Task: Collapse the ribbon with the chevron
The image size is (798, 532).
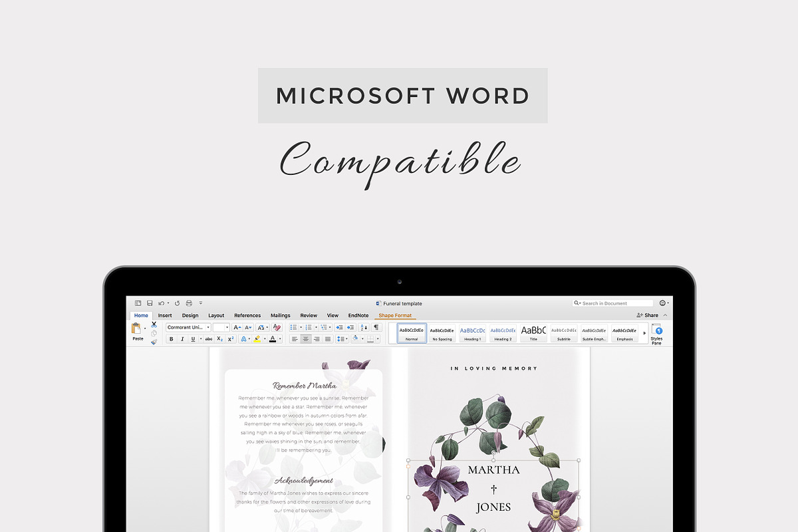Action: [x=666, y=315]
